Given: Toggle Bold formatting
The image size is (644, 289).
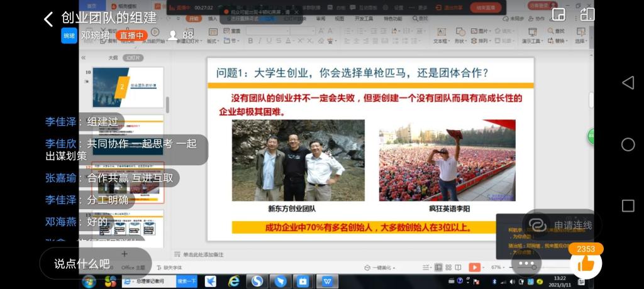Looking at the screenshot, I should click(x=250, y=41).
